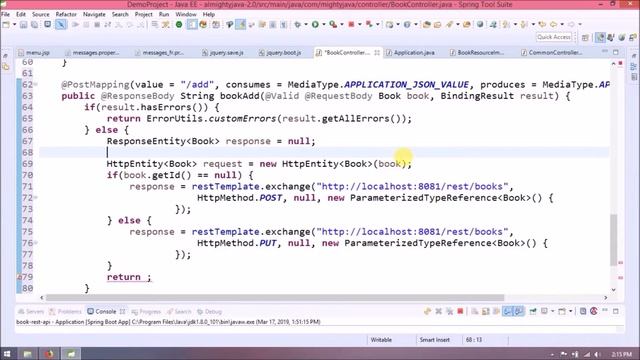This screenshot has width=640, height=360.
Task: Toggle Show Console on error output change
Action: pos(518,311)
